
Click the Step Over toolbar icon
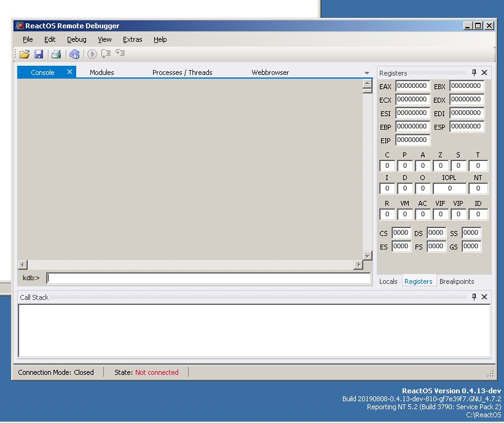106,53
